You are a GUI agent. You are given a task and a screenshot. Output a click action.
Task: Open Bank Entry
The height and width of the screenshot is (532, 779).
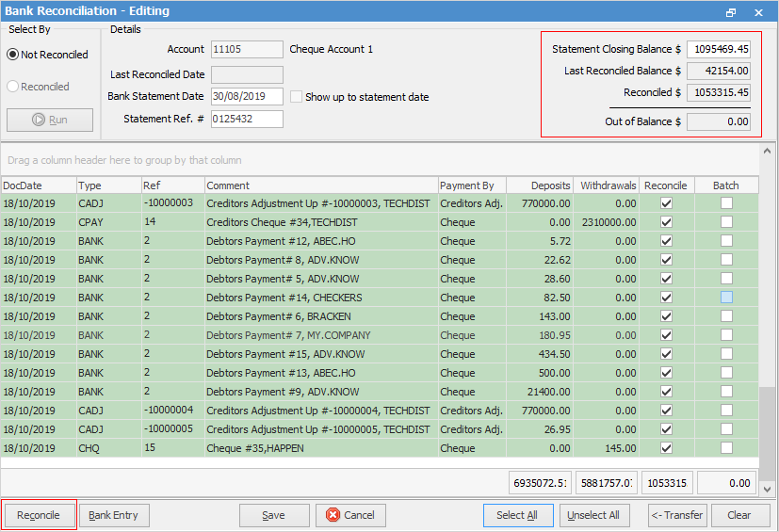click(x=114, y=515)
